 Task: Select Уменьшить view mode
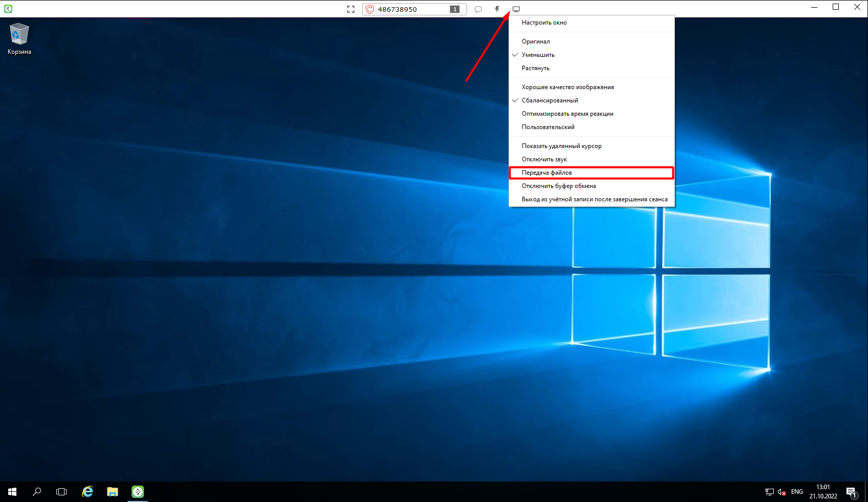(591, 55)
